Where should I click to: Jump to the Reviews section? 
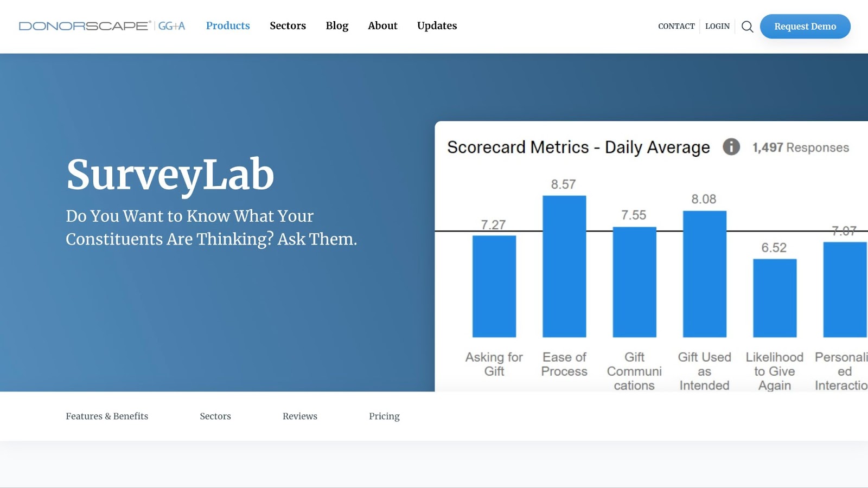click(x=300, y=416)
